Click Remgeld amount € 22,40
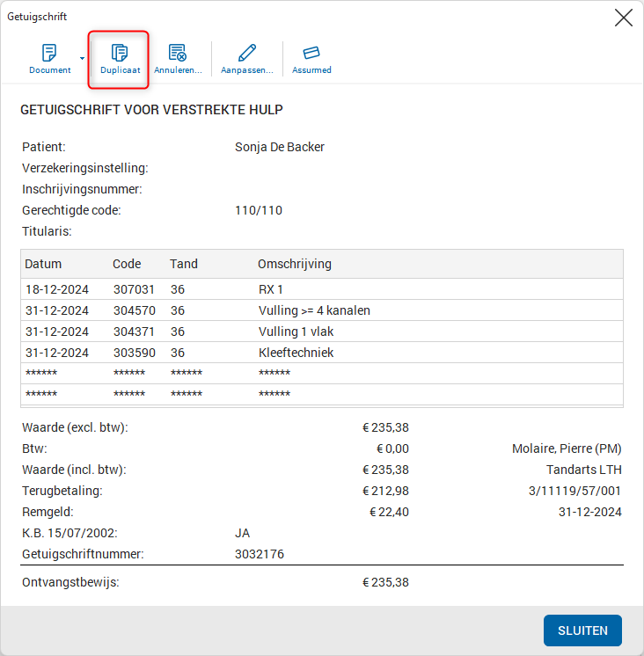 tap(389, 512)
